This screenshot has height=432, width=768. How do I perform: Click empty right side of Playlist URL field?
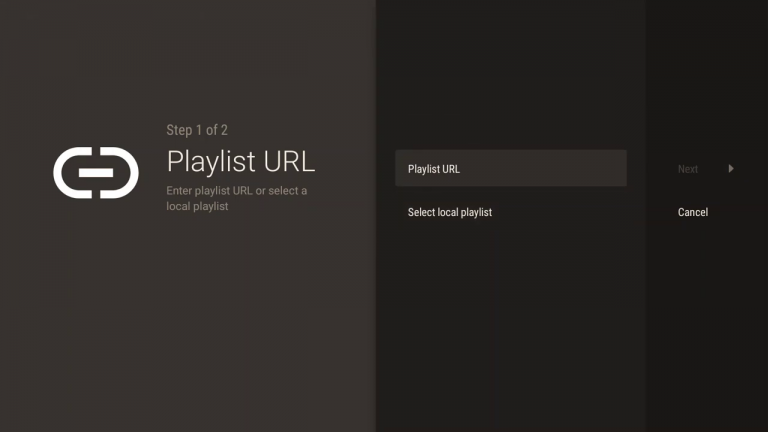(x=580, y=169)
